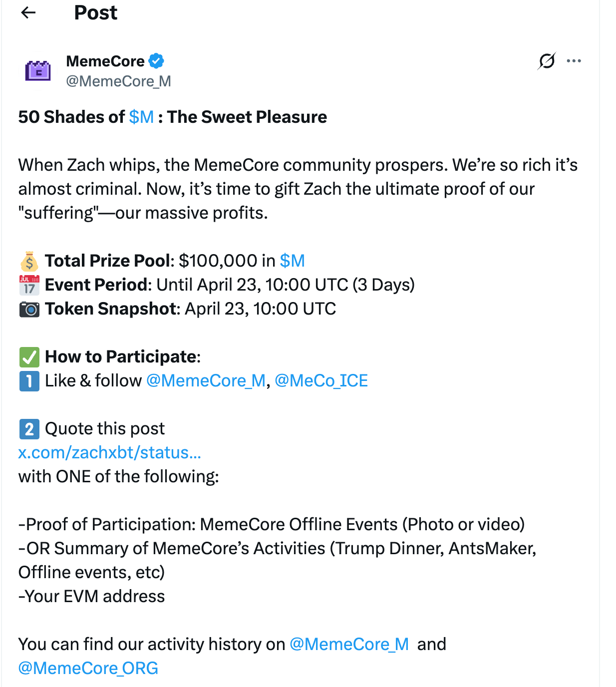Image resolution: width=616 pixels, height=687 pixels.
Task: View MemeCore's profile picture
Action: (37, 70)
